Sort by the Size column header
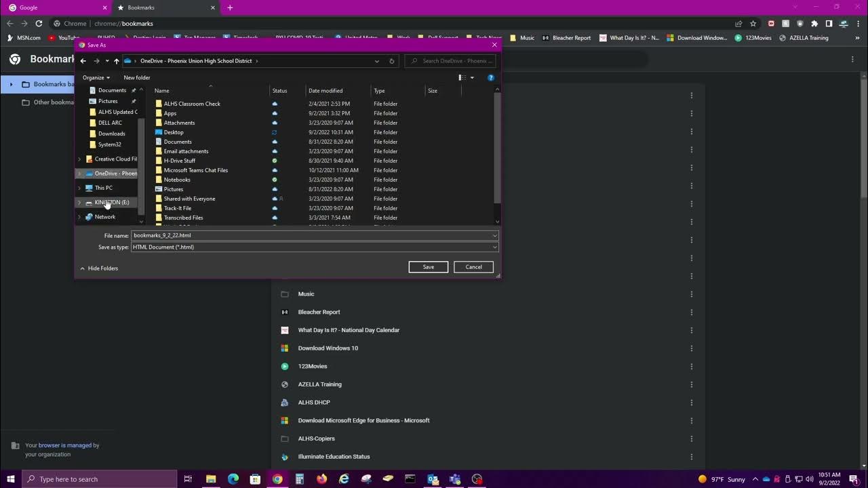This screenshot has height=488, width=868. click(443, 91)
